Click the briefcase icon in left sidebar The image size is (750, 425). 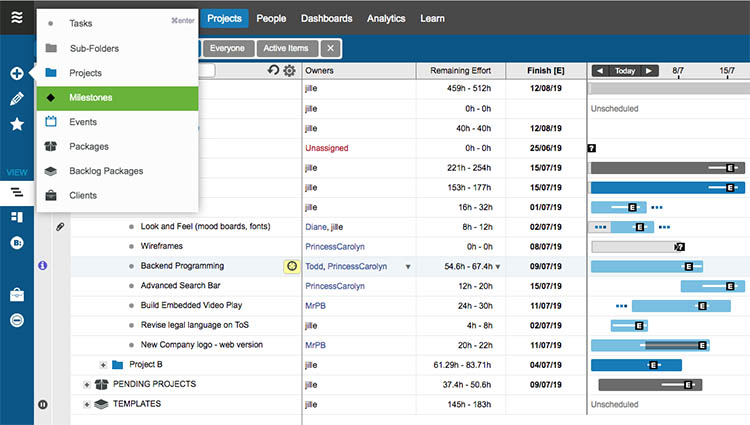[x=17, y=294]
